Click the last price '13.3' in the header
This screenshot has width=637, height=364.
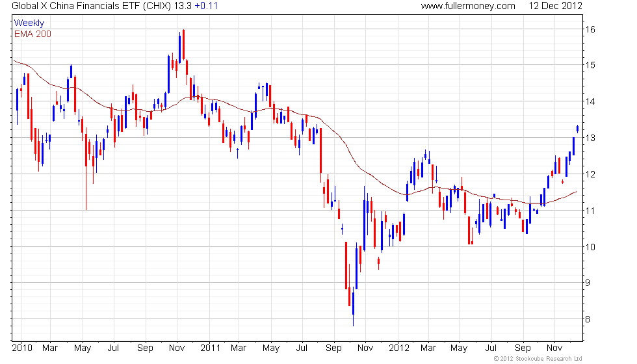click(x=183, y=6)
